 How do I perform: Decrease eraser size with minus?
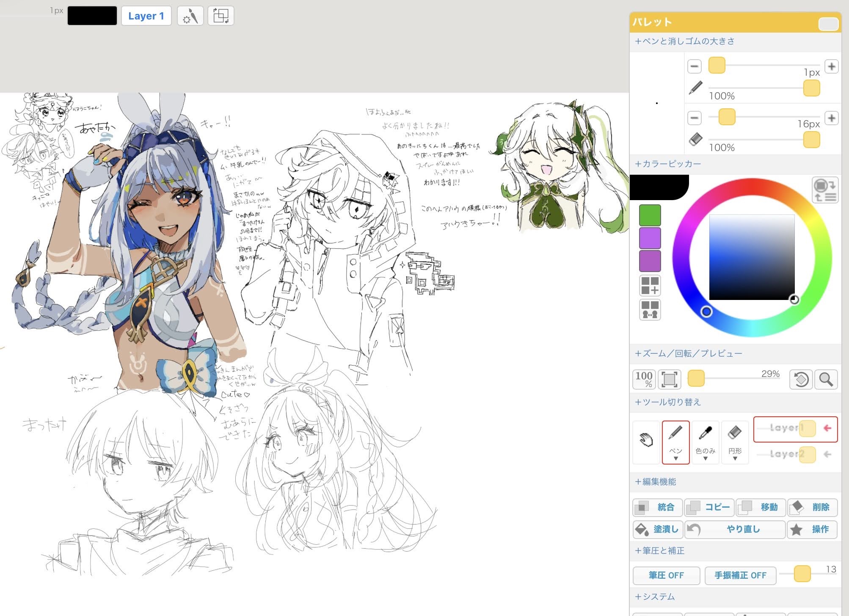click(694, 118)
